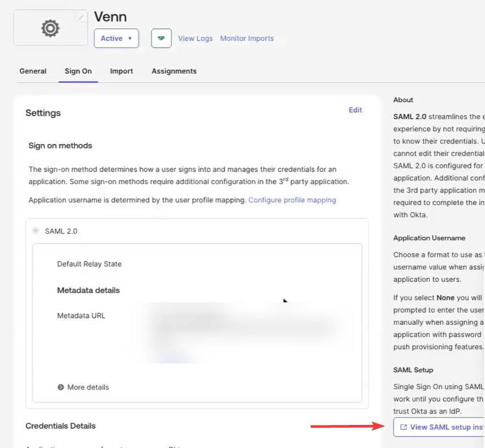Switch to the Import tab
Viewport: 485px width, 448px height.
click(121, 71)
